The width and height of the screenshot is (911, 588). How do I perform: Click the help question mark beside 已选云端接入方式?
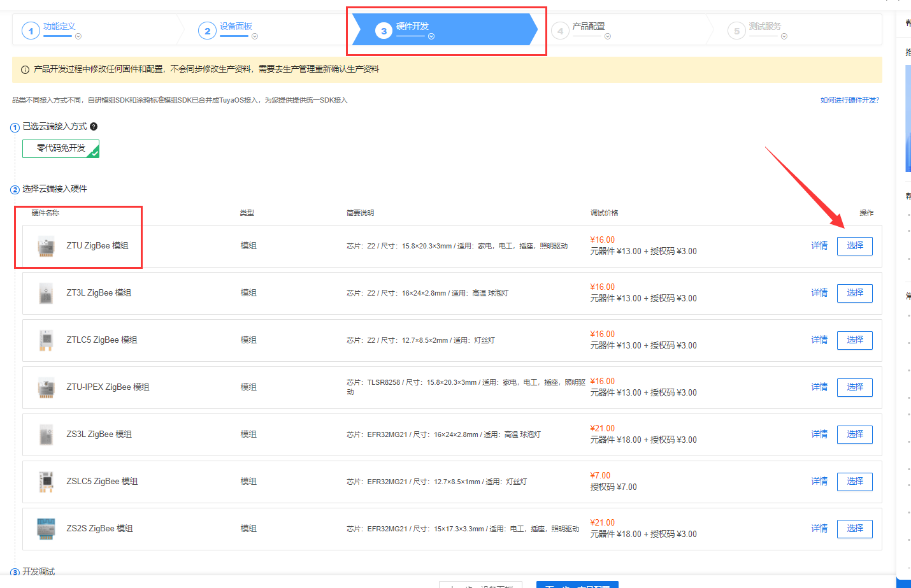point(94,127)
